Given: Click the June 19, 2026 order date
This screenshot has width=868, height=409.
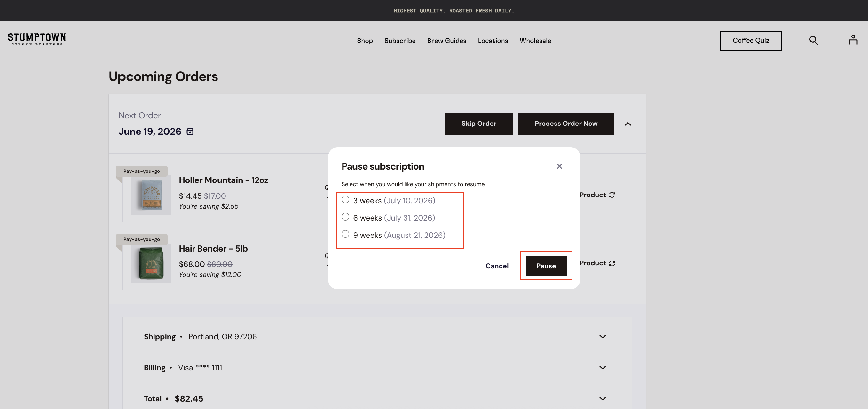Looking at the screenshot, I should pyautogui.click(x=150, y=132).
